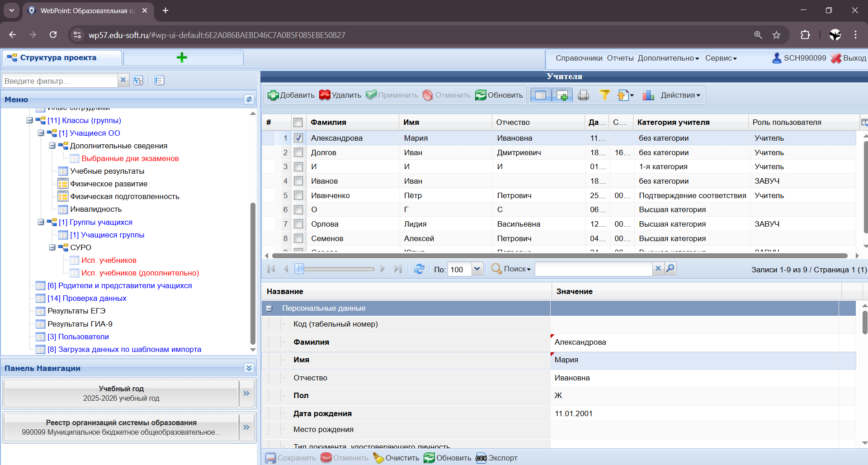
Task: Click the green plus Add (Добавить) button
Action: 291,95
